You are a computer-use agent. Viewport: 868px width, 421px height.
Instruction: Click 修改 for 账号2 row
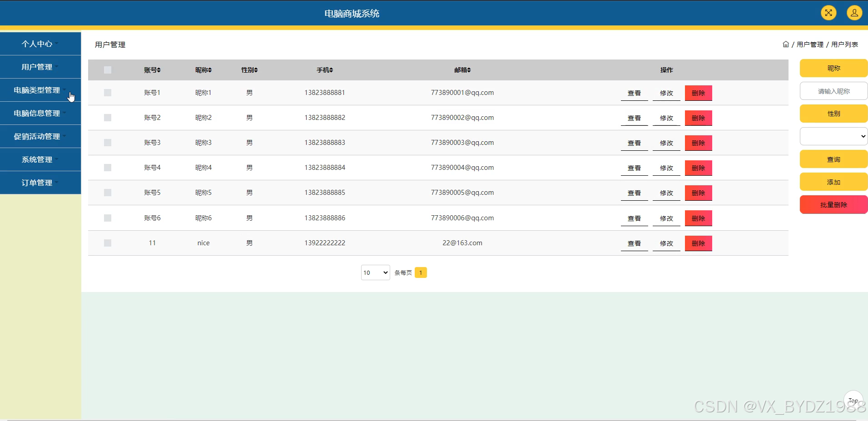pos(666,118)
